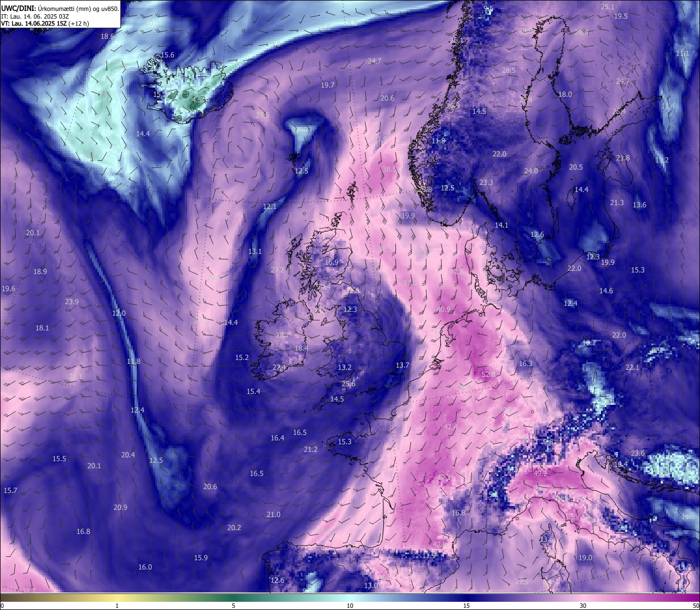Click the 23.9 value on the map
This screenshot has width=700, height=610.
click(x=72, y=302)
